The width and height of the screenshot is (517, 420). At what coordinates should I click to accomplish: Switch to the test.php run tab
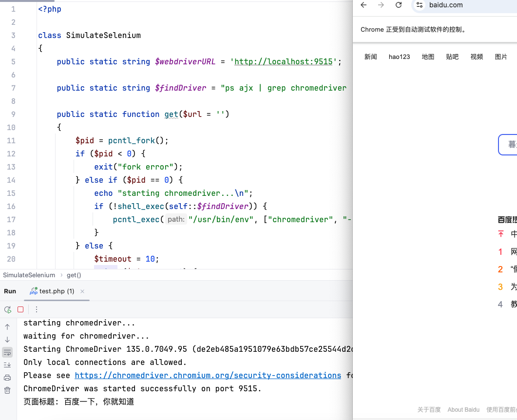pos(55,291)
